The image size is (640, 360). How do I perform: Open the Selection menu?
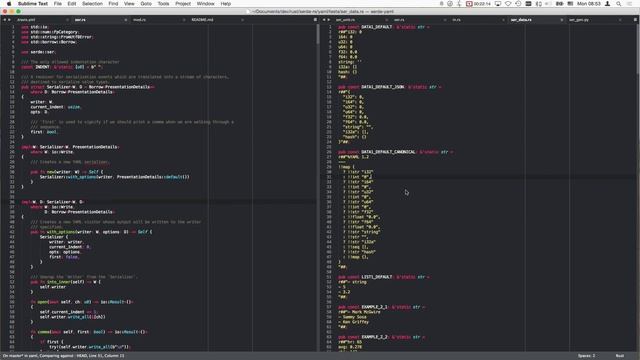pos(92,4)
